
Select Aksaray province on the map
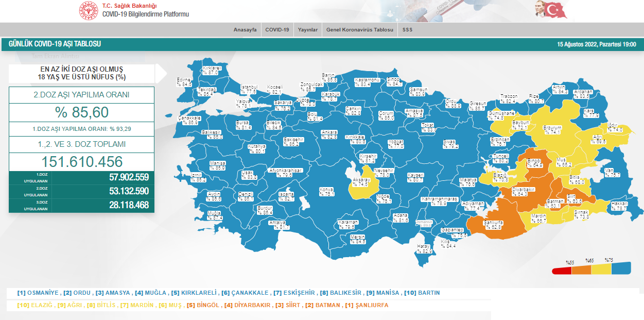361,181
